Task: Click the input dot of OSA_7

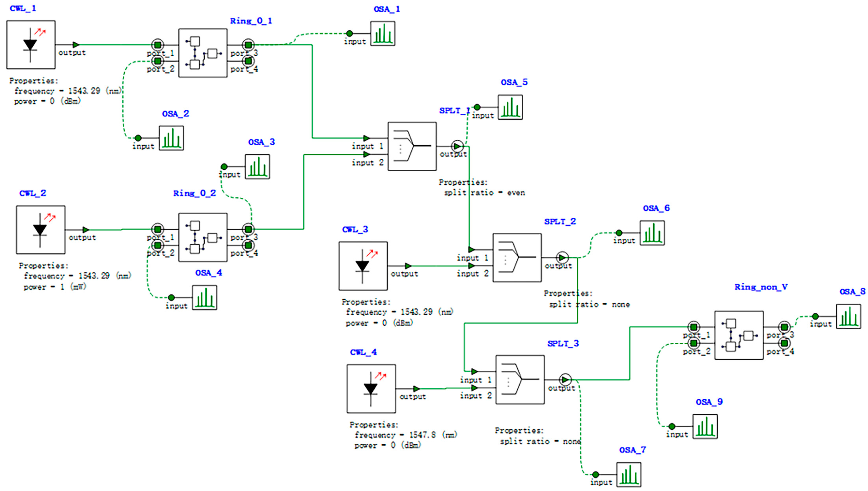Action: pyautogui.click(x=596, y=474)
